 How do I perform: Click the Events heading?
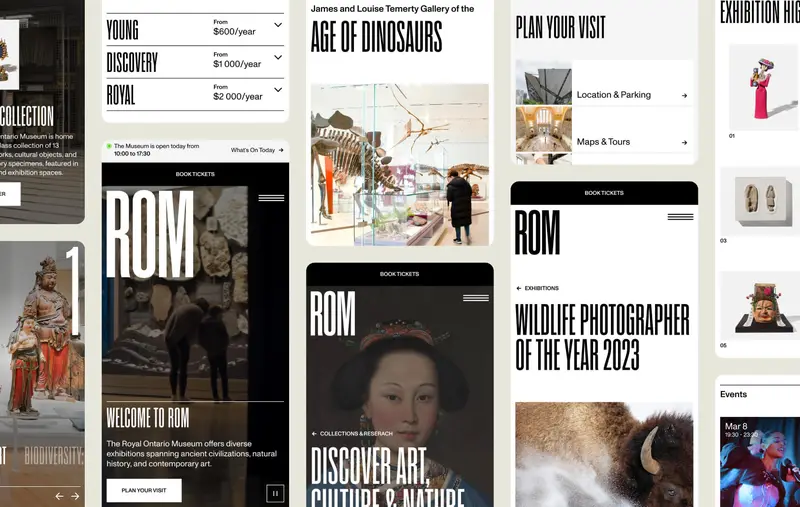pos(733,394)
